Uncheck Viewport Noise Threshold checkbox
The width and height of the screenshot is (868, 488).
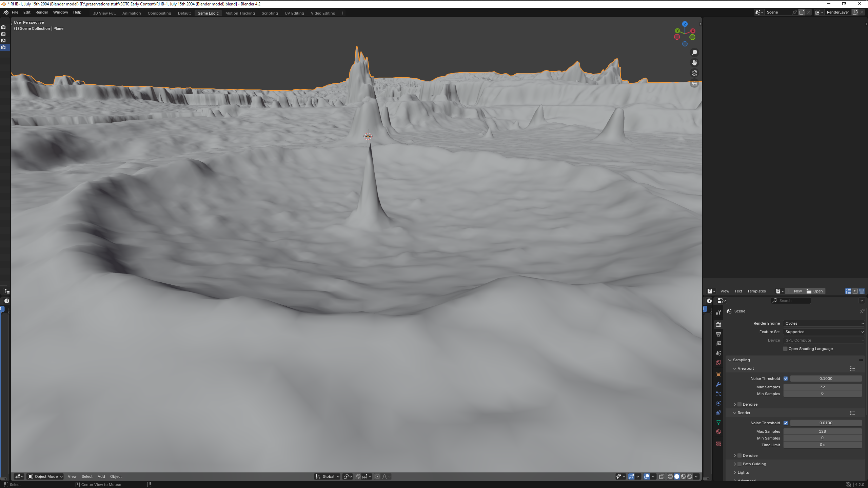click(x=786, y=379)
